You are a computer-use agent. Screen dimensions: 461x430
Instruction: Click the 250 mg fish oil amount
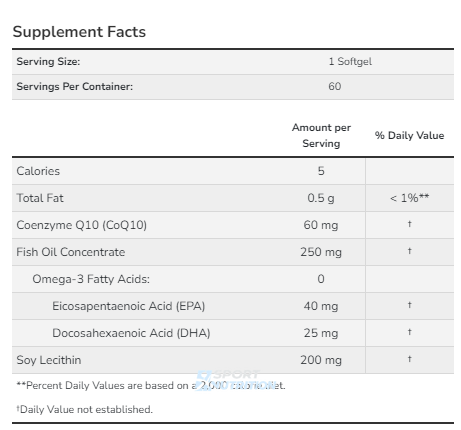click(321, 252)
